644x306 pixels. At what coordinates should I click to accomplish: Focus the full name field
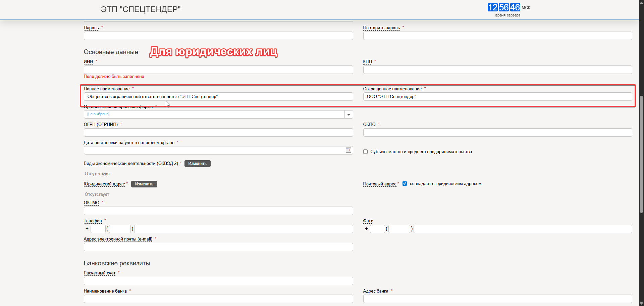(x=218, y=97)
